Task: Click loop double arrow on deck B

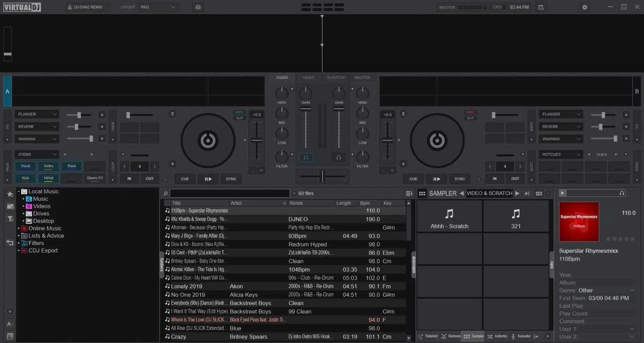Action: [521, 166]
